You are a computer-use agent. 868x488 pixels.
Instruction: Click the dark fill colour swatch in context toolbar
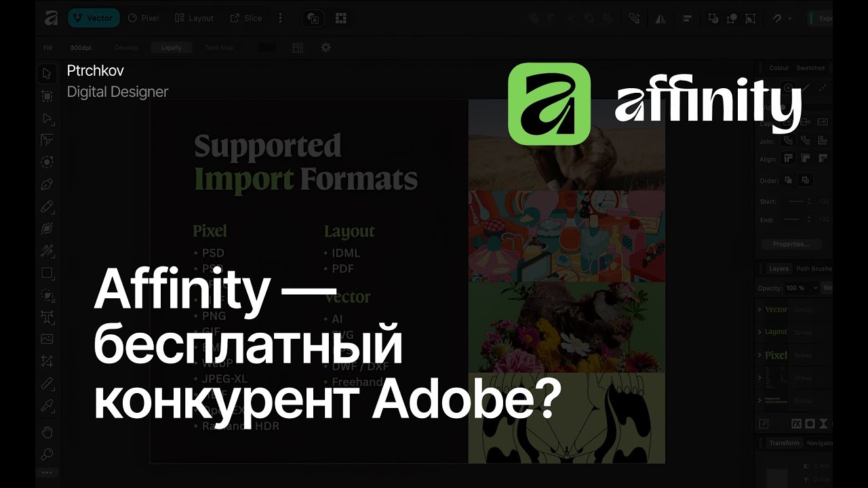267,47
